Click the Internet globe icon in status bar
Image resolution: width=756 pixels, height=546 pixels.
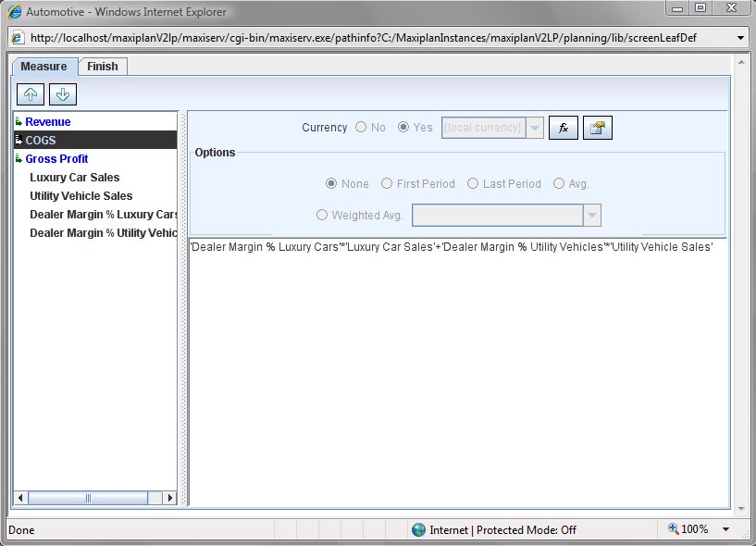pyautogui.click(x=419, y=529)
